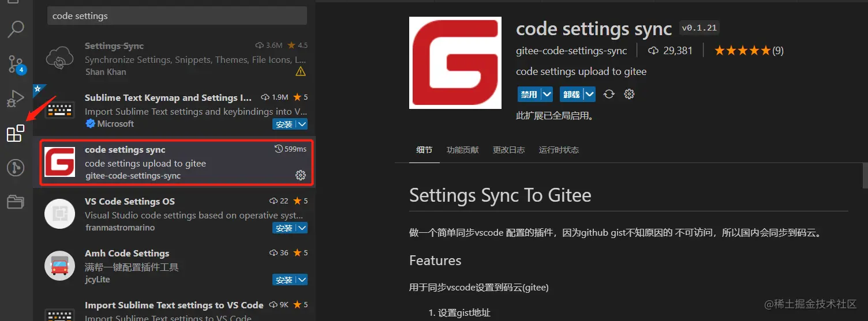The height and width of the screenshot is (321, 868).
Task: Open install dropdown for Amh Code Settings
Action: pos(302,280)
